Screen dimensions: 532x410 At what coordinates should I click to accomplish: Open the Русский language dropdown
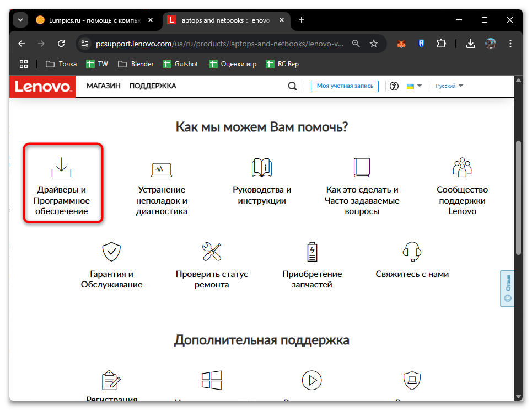tap(449, 86)
